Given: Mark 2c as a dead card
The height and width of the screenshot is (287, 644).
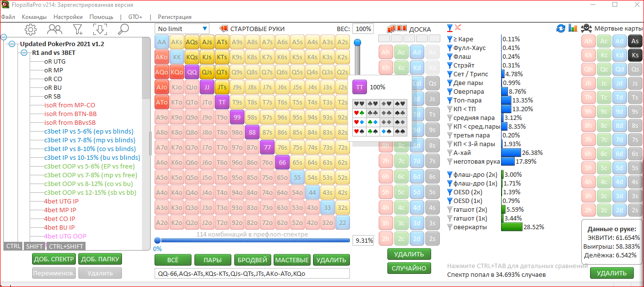Looking at the screenshot, I should point(604,210).
